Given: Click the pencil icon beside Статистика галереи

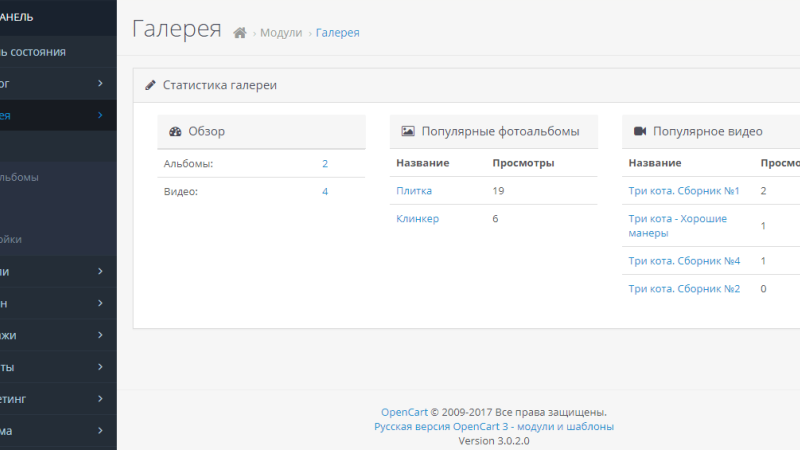Looking at the screenshot, I should (150, 85).
